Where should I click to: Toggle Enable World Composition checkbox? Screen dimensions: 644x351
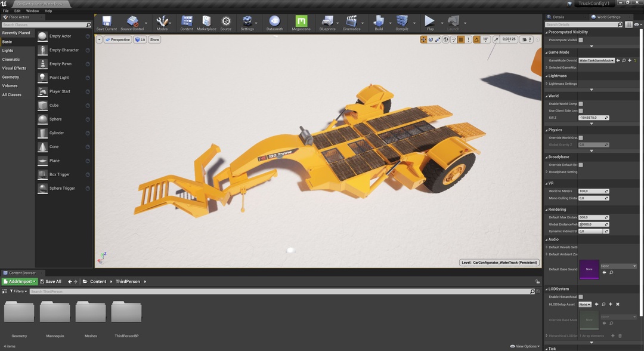pos(581,104)
